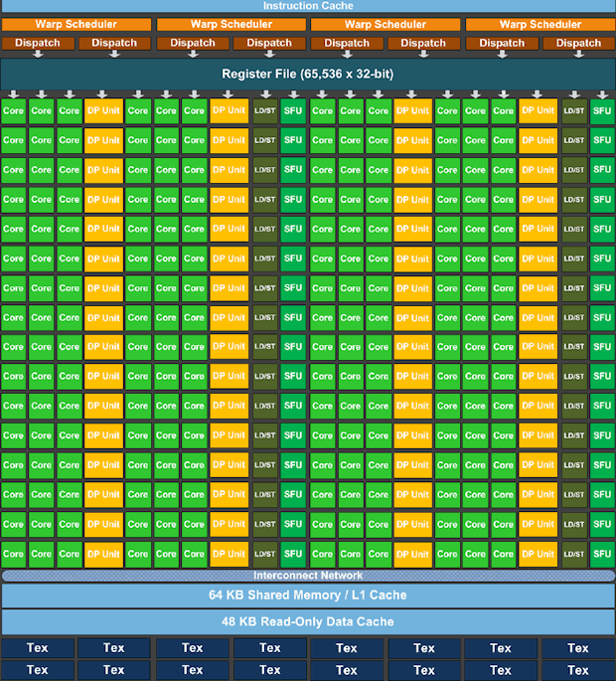Select the fifth Dispatch unit from the left
The image size is (616, 681).
click(347, 43)
